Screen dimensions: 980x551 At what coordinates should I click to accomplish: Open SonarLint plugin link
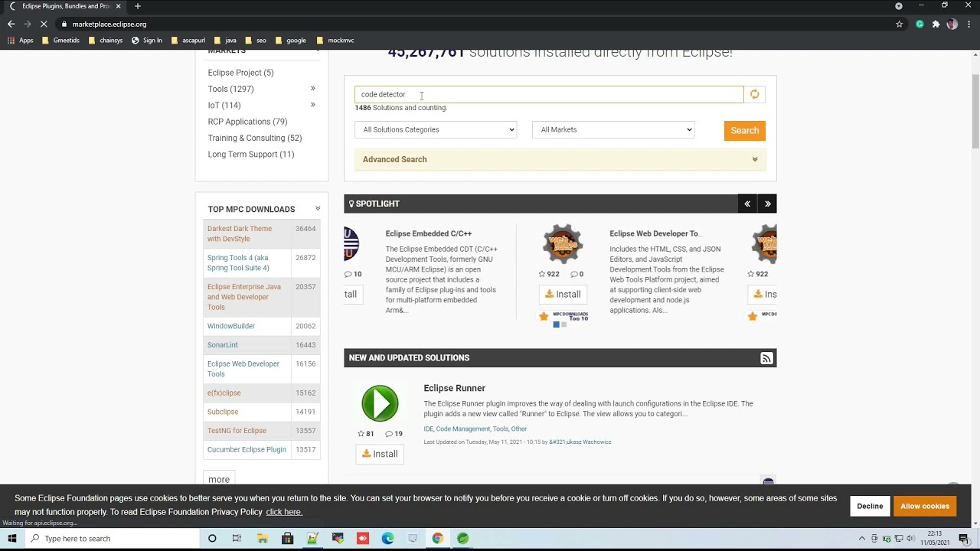pyautogui.click(x=223, y=345)
